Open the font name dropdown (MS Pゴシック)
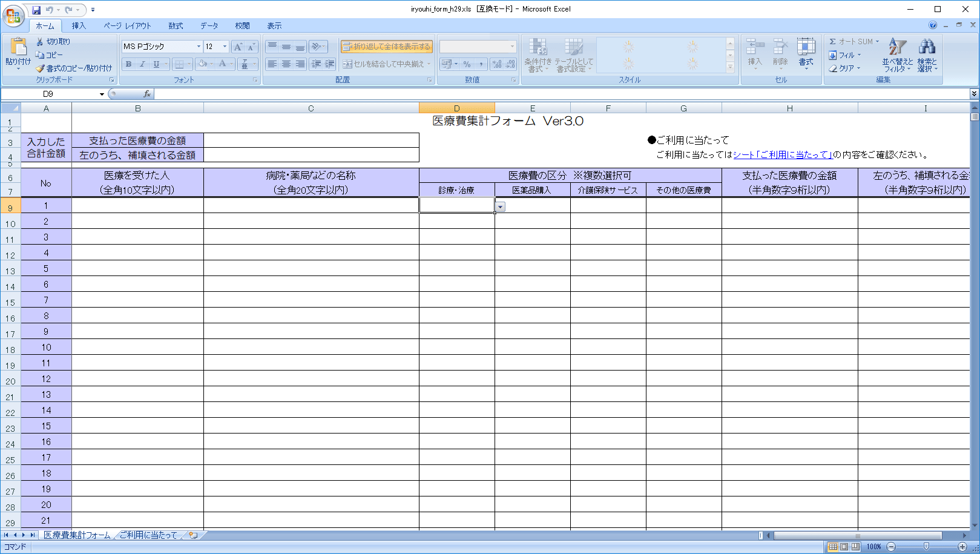The width and height of the screenshot is (980, 554). coord(199,47)
